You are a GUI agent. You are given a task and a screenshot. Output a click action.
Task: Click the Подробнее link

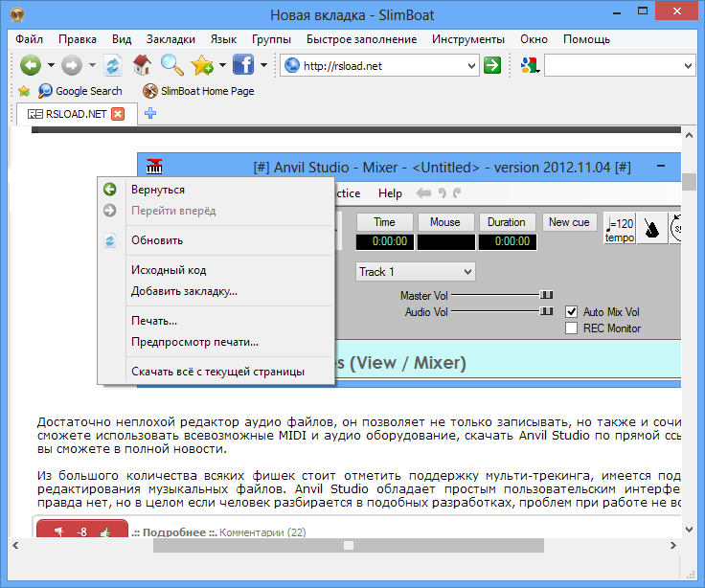[174, 532]
